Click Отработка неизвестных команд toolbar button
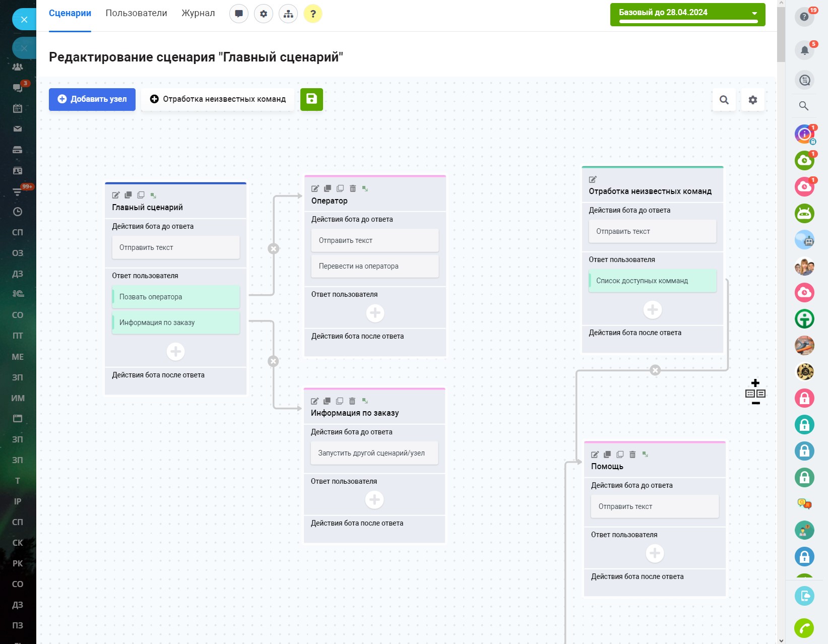The width and height of the screenshot is (828, 644). [218, 99]
